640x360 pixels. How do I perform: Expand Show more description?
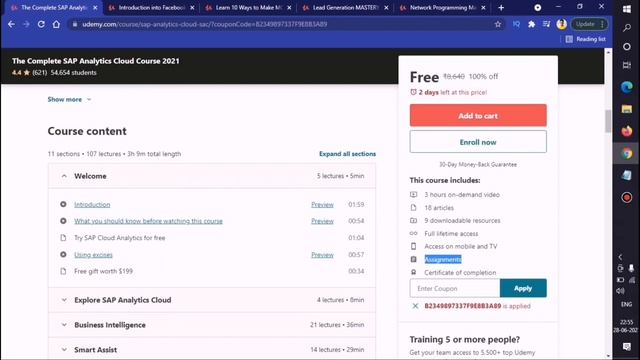pos(69,100)
